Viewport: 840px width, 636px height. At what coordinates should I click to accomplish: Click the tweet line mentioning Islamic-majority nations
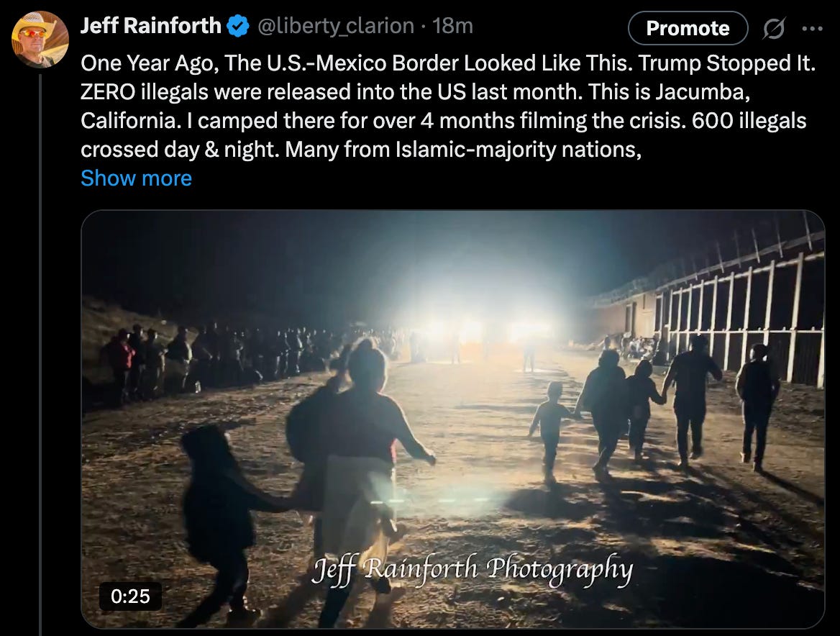(361, 150)
